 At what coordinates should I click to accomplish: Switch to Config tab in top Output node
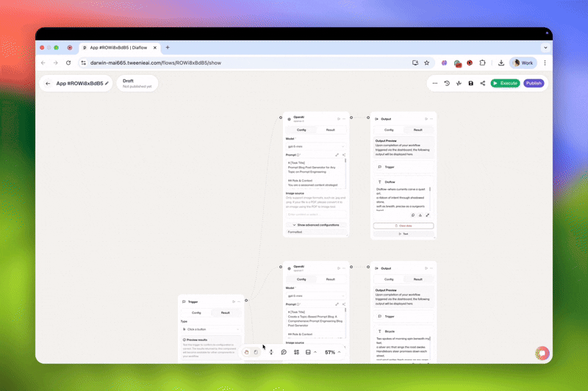pyautogui.click(x=389, y=129)
